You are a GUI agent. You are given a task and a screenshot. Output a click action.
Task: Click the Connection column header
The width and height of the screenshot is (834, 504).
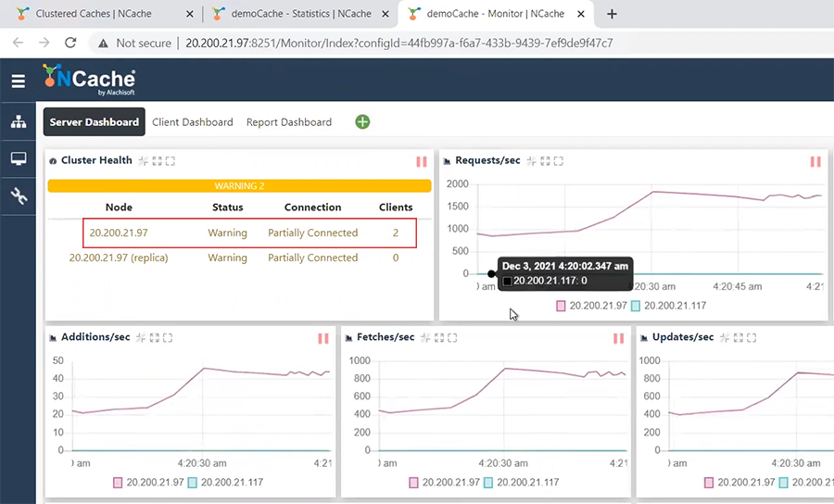313,208
